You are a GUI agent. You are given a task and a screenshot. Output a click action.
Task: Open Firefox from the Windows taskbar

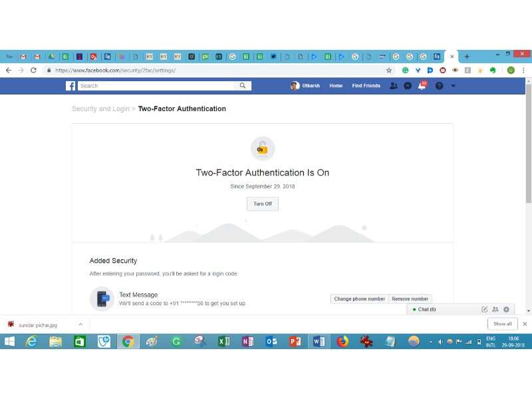pyautogui.click(x=342, y=342)
